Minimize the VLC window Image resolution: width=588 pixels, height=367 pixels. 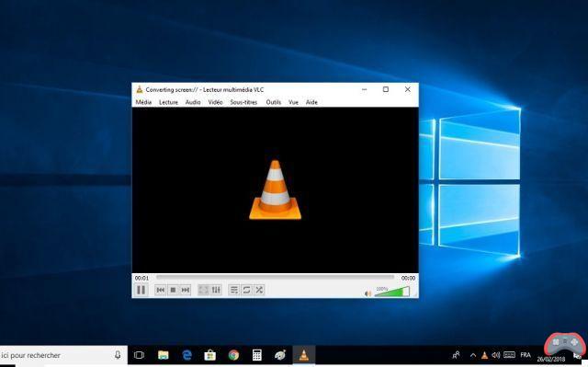364,89
